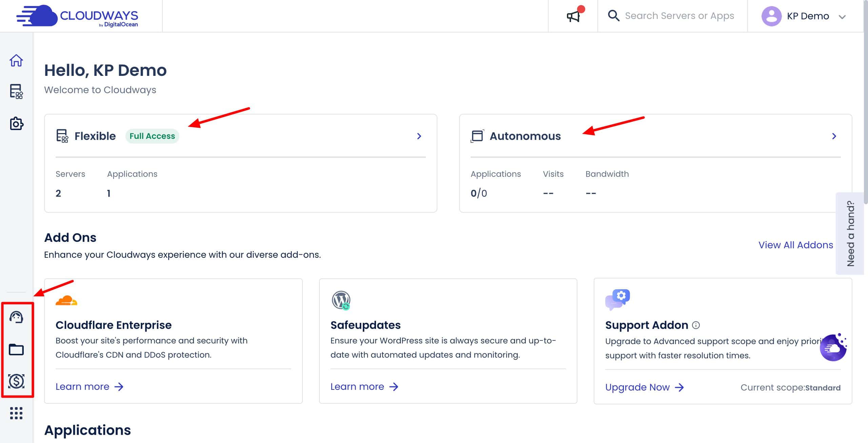The image size is (868, 443).
Task: Click the floating Cloudways assistant bubble
Action: point(833,347)
